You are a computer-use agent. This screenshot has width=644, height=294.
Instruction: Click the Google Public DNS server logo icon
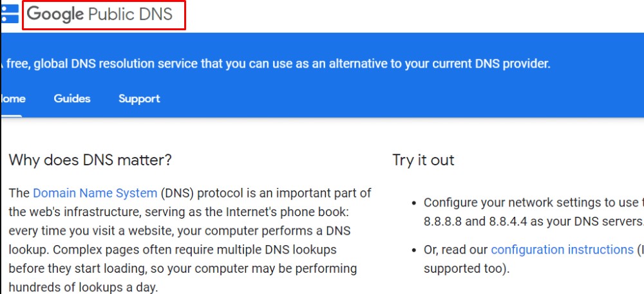coord(10,14)
